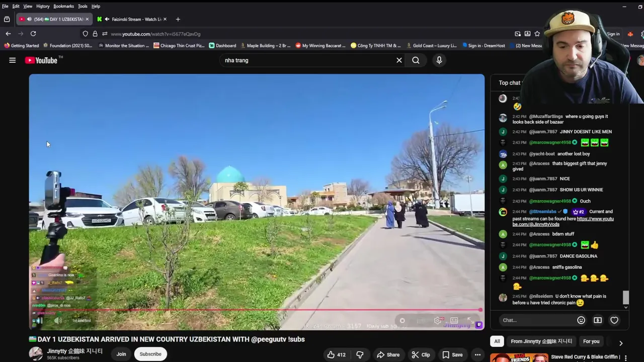The image size is (644, 362).
Task: Open site permissions icon in address bar
Action: pyautogui.click(x=104, y=34)
